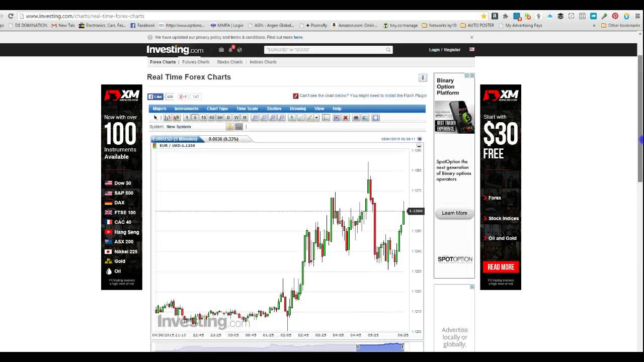Set the 60 minute timeframe button
Viewport: 644px width, 362px height.
pyautogui.click(x=212, y=118)
